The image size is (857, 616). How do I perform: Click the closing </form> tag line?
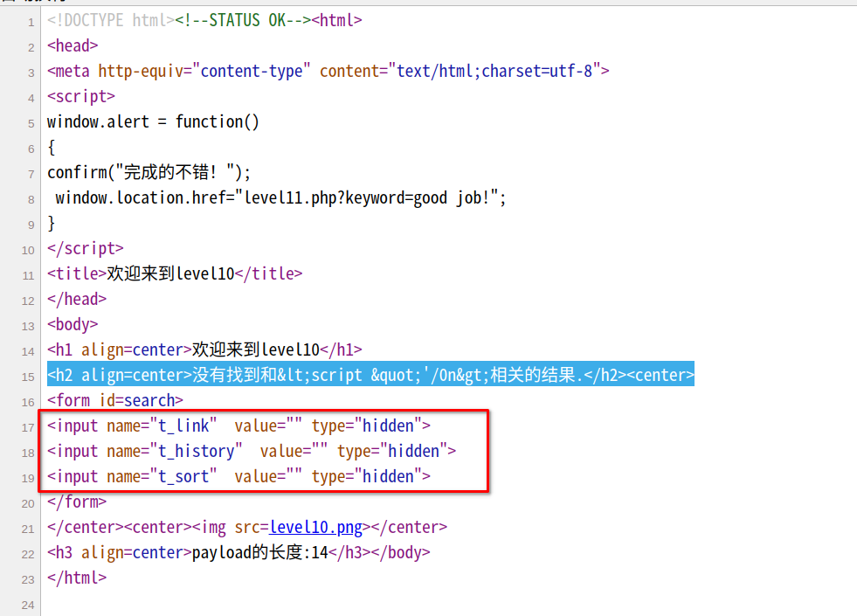point(77,502)
